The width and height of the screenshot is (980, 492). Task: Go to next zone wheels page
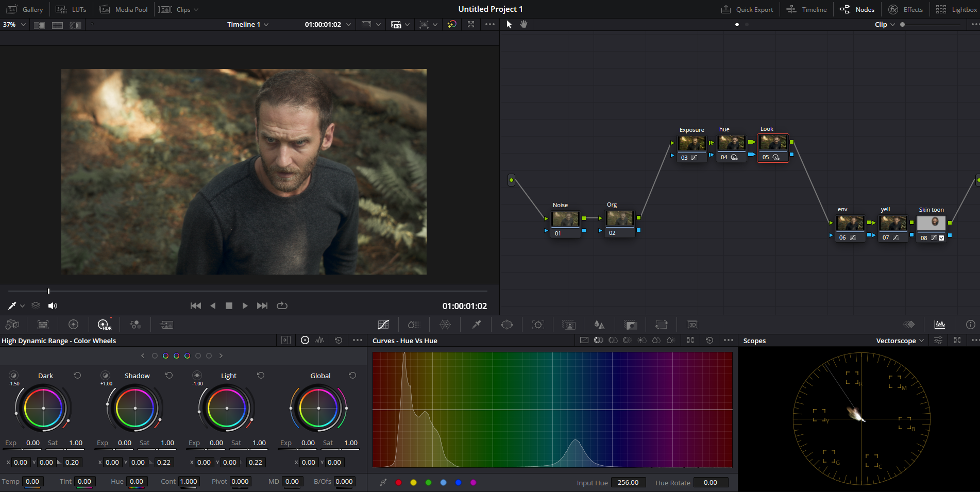click(x=221, y=355)
